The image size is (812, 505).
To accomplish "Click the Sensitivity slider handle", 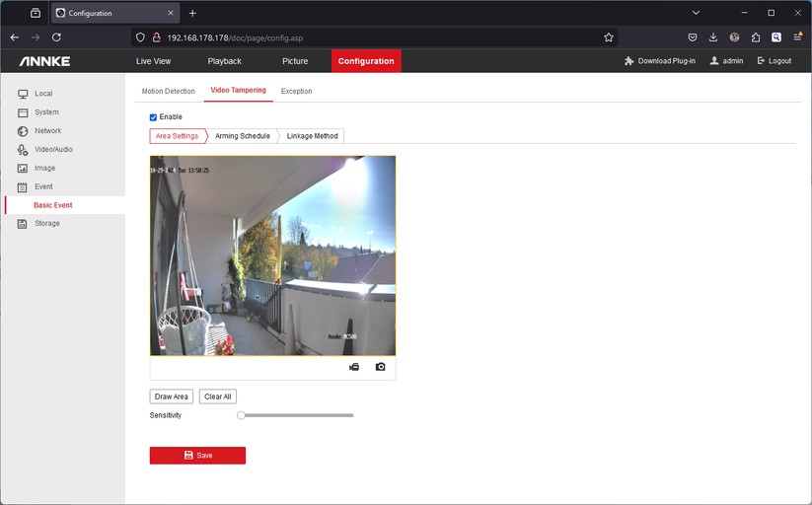I will point(241,415).
